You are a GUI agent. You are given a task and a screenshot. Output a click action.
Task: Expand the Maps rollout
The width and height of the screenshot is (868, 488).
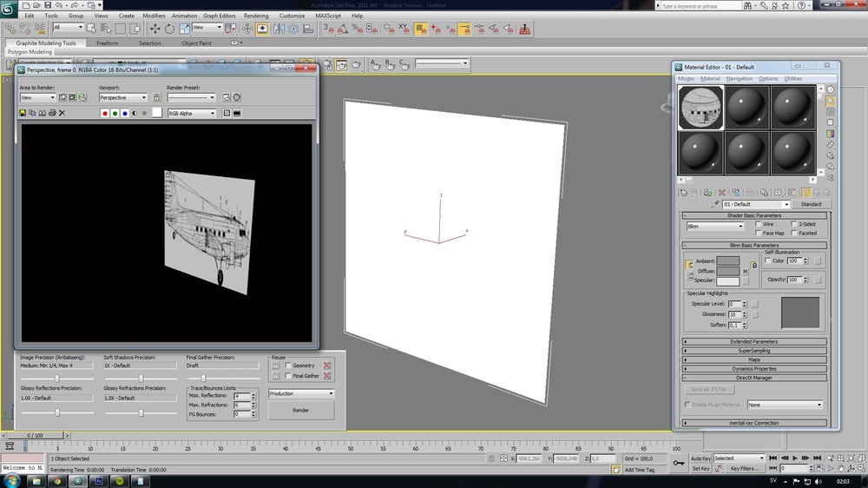point(753,359)
